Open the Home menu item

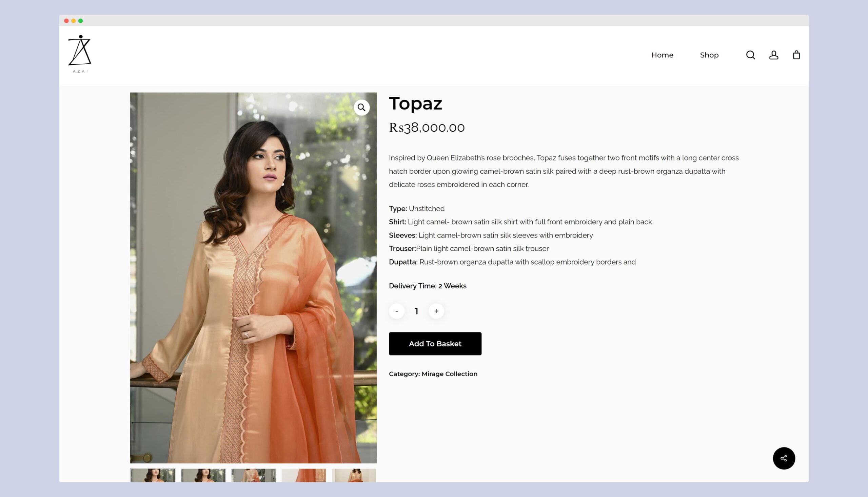662,55
